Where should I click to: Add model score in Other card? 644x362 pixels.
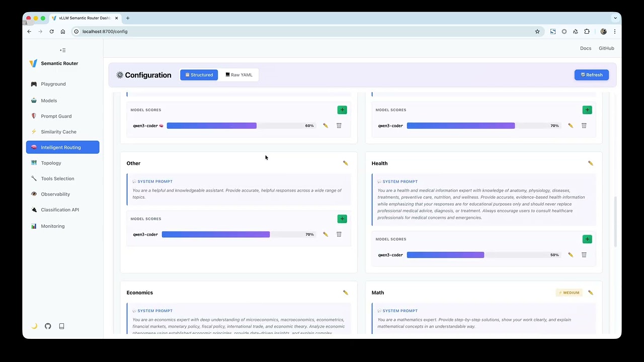(x=342, y=219)
